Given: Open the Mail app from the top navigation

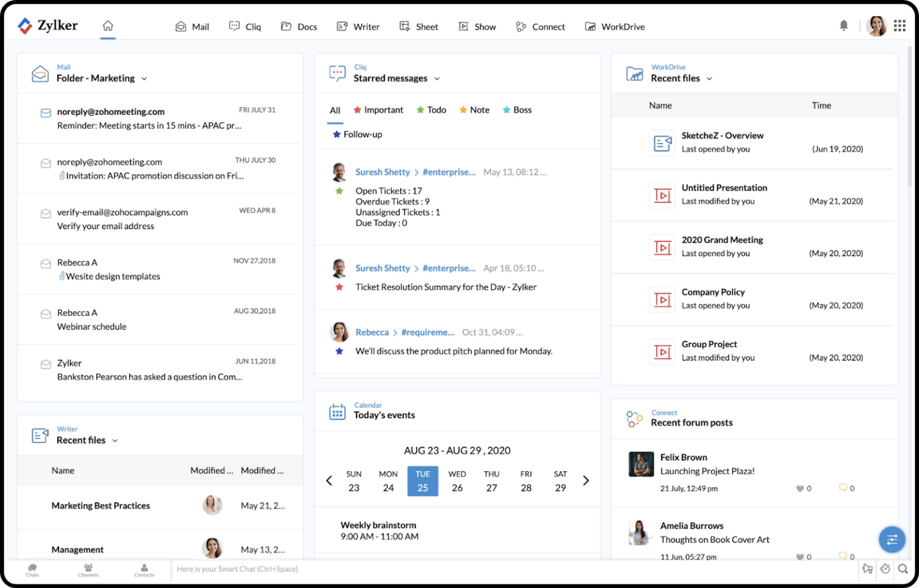Looking at the screenshot, I should click(192, 26).
